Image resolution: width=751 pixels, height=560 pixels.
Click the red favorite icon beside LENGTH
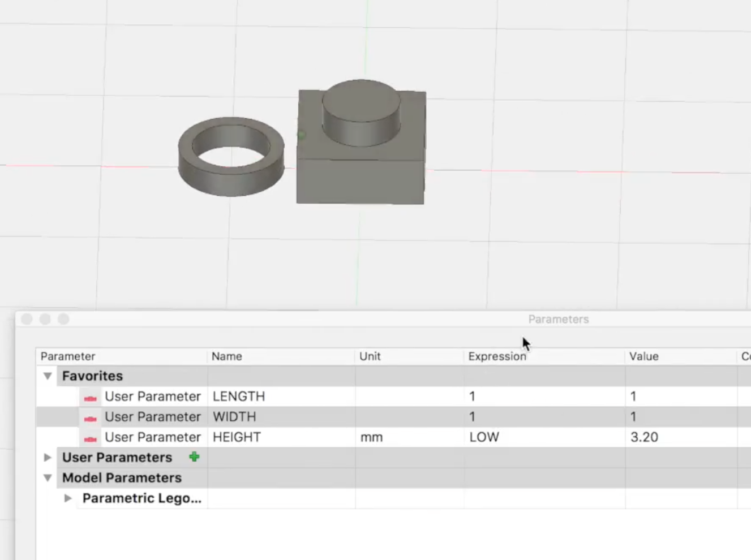[91, 397]
